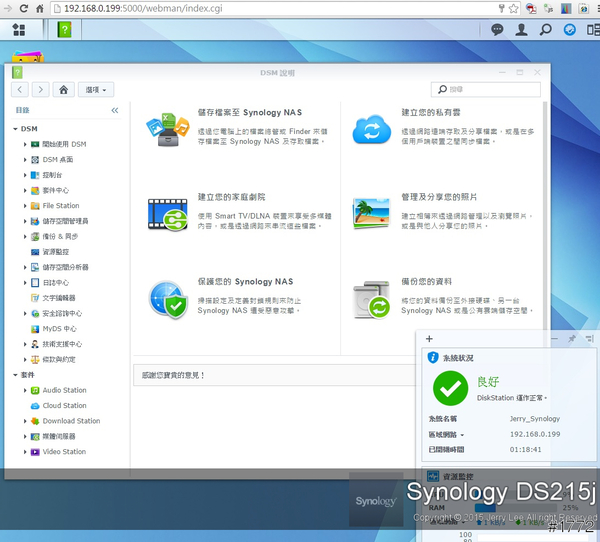Select Download Station in the tree
The image size is (600, 542).
pos(70,421)
